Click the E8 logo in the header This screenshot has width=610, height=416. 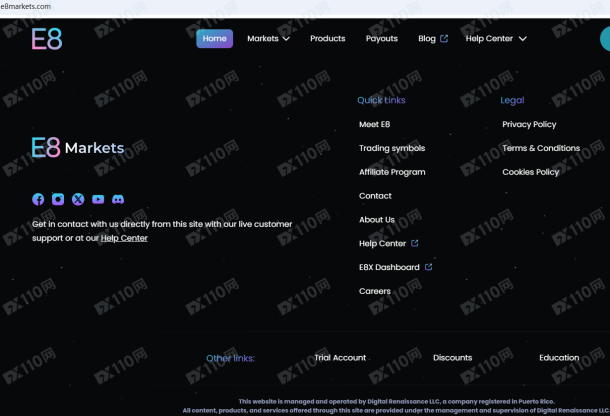click(x=47, y=39)
